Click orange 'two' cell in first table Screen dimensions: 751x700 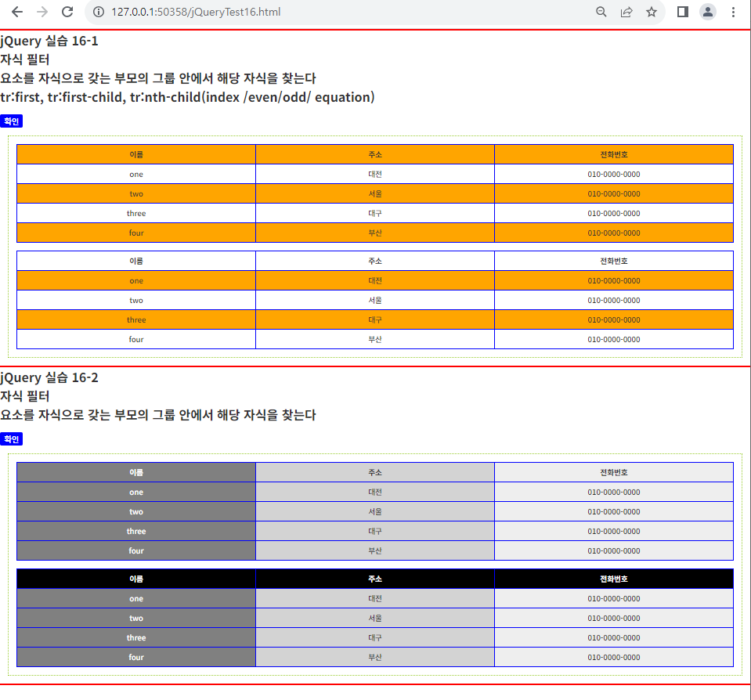[x=136, y=194]
